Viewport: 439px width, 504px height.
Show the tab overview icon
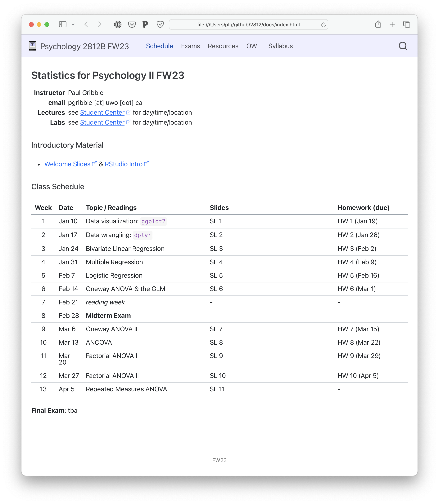coord(407,24)
